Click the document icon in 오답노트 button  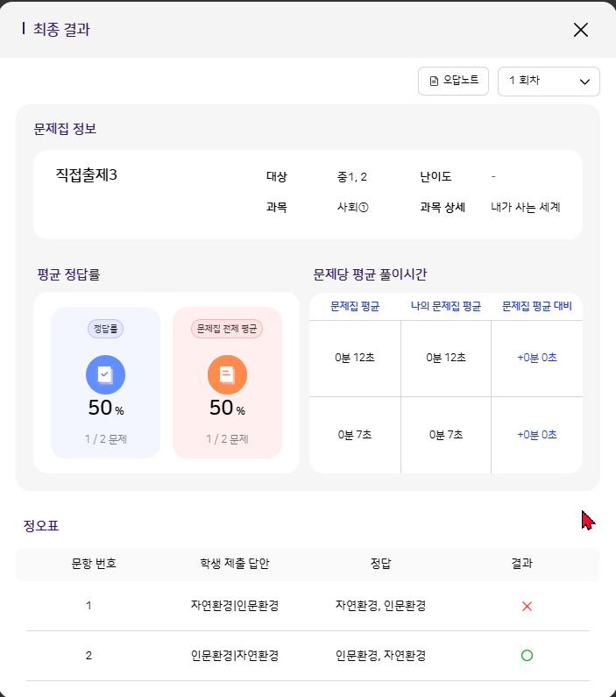pos(434,81)
